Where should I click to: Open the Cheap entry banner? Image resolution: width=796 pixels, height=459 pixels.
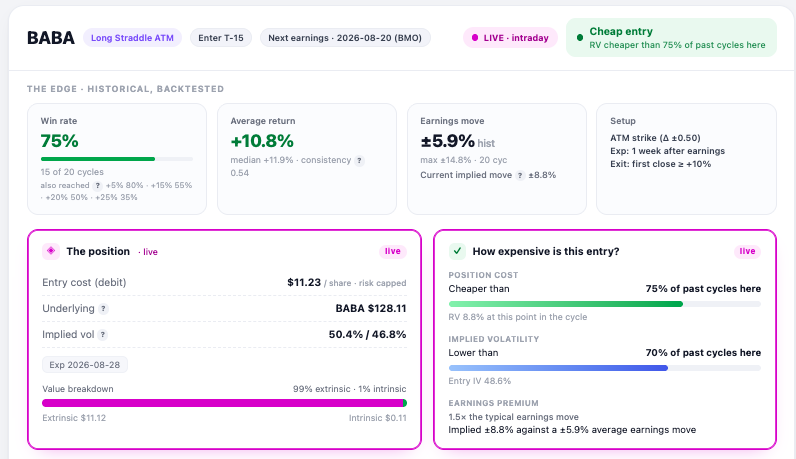pos(671,38)
